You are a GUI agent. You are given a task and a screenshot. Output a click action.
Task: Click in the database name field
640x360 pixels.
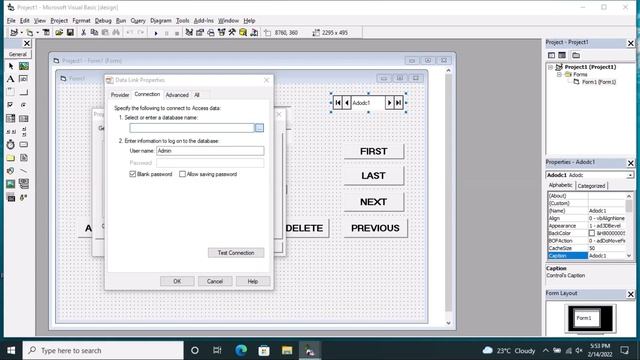[x=192, y=128]
